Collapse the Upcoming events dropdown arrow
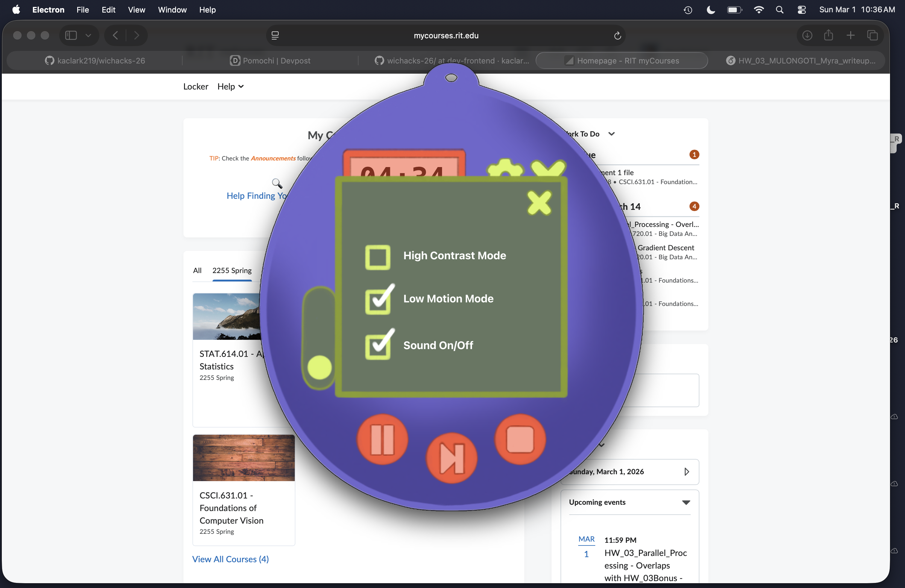The width and height of the screenshot is (905, 588). pyautogui.click(x=686, y=502)
